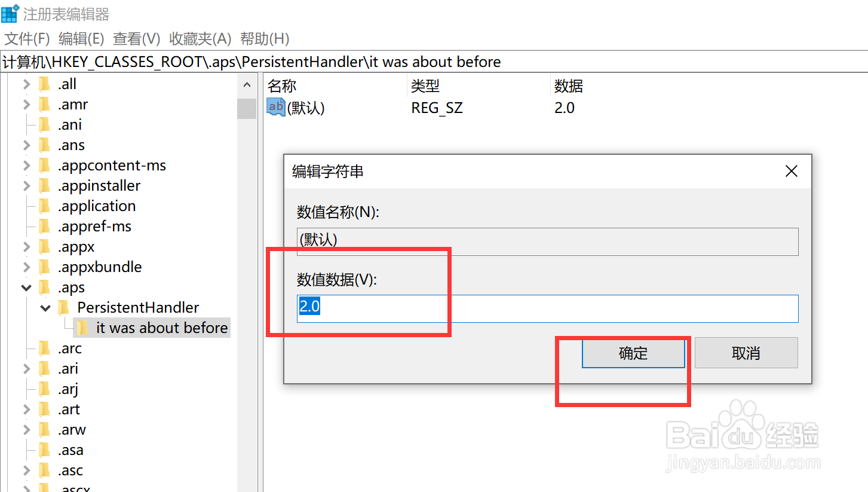Click the .arc folder icon
This screenshot has width=868, height=492.
click(x=46, y=348)
